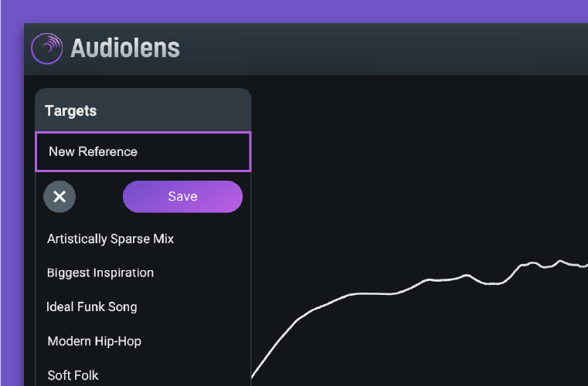Click the word Reference in the name field
Image resolution: width=588 pixels, height=386 pixels.
click(109, 151)
